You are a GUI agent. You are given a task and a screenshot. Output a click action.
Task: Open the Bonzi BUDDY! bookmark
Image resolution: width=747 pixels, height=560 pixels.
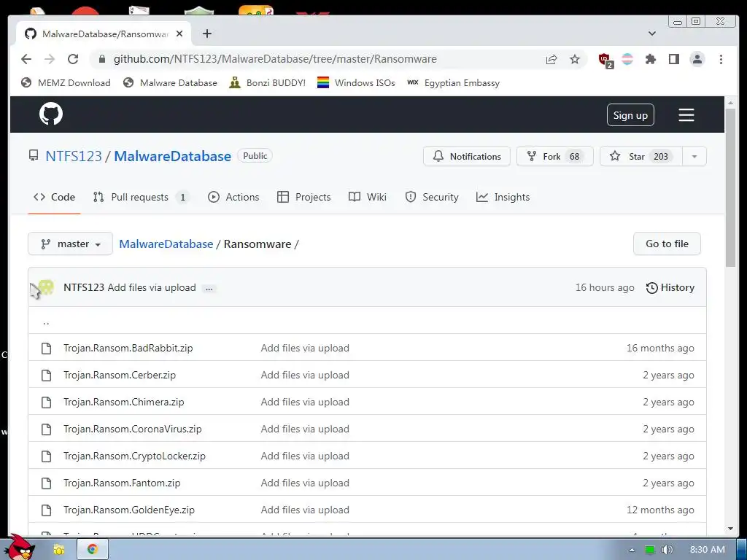pos(267,83)
